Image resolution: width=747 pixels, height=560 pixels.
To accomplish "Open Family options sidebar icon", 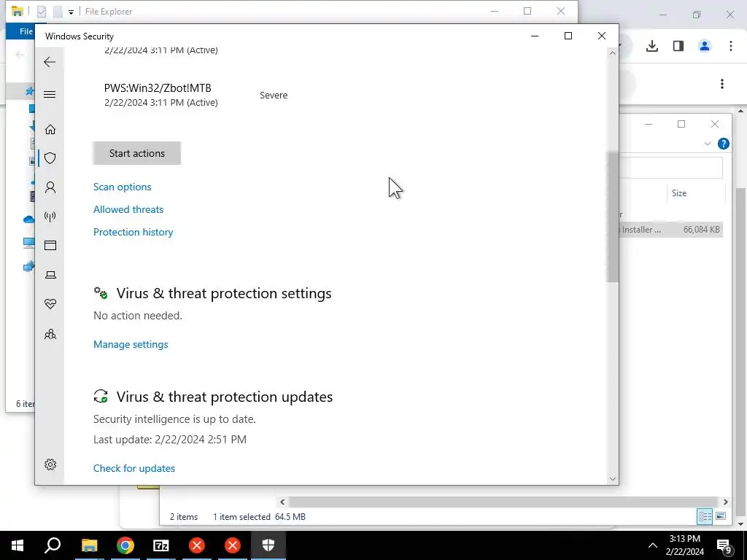I will 50,334.
